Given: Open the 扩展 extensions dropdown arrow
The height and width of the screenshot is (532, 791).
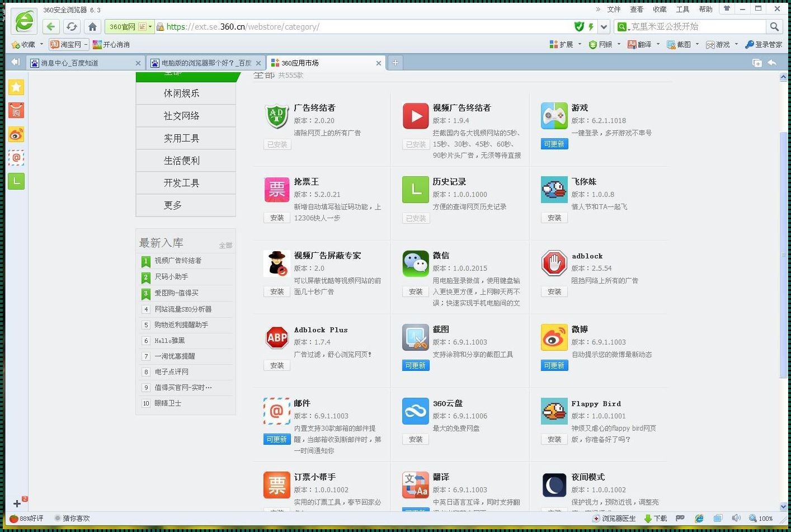Looking at the screenshot, I should pyautogui.click(x=580, y=44).
